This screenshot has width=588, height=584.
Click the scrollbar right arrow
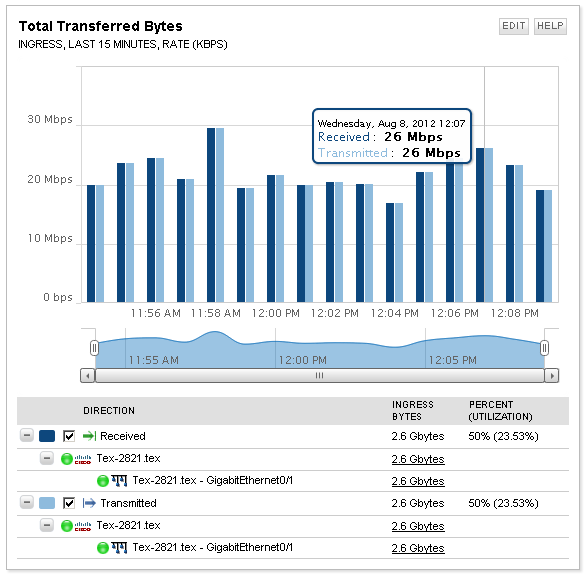pos(552,375)
